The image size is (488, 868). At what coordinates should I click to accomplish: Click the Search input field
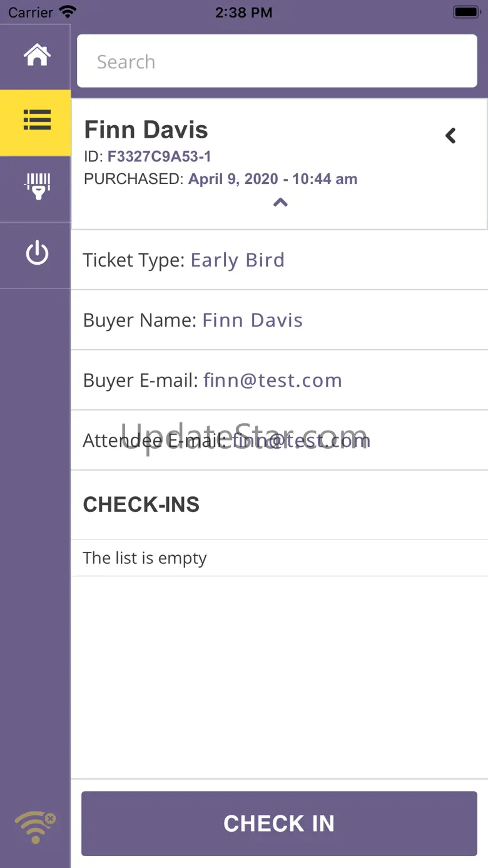click(277, 61)
